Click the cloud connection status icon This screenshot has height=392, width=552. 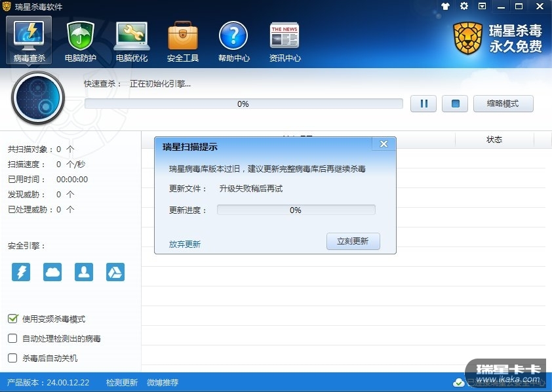[458, 383]
